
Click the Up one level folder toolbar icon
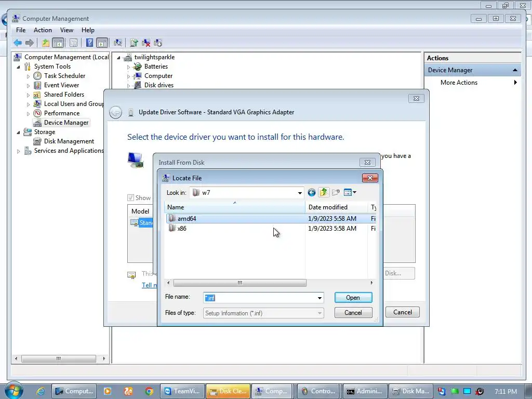pyautogui.click(x=46, y=43)
